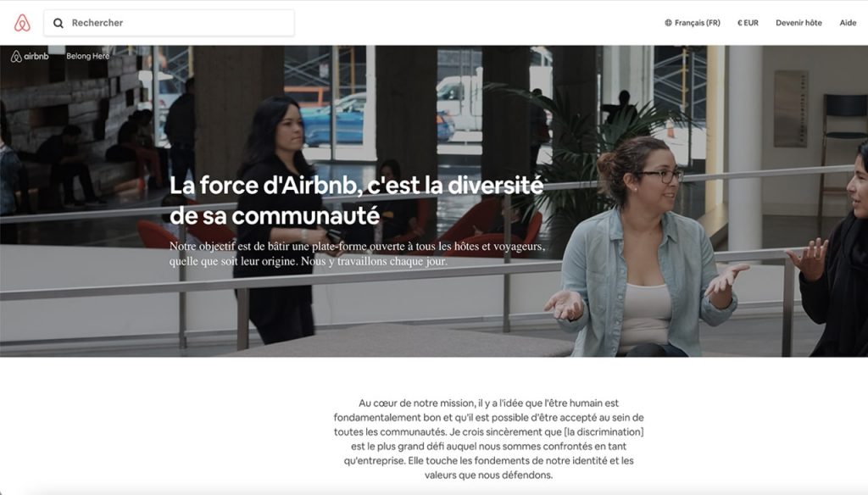Open the Devenir hôte menu item
868x495 pixels.
tap(798, 23)
